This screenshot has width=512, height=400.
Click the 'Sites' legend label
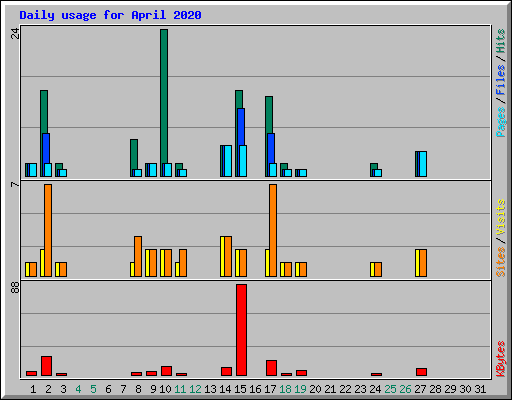coord(500,262)
